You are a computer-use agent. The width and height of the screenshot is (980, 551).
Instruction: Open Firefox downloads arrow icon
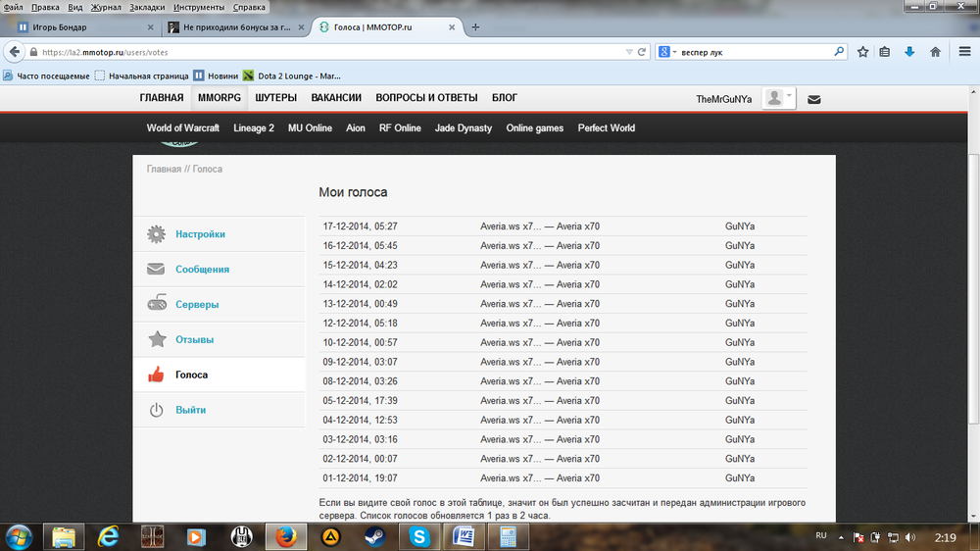[909, 52]
